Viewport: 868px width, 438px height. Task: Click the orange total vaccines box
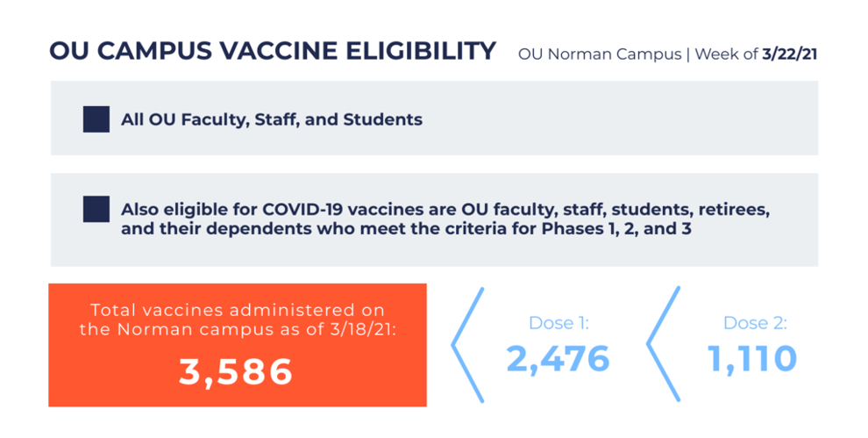[238, 345]
